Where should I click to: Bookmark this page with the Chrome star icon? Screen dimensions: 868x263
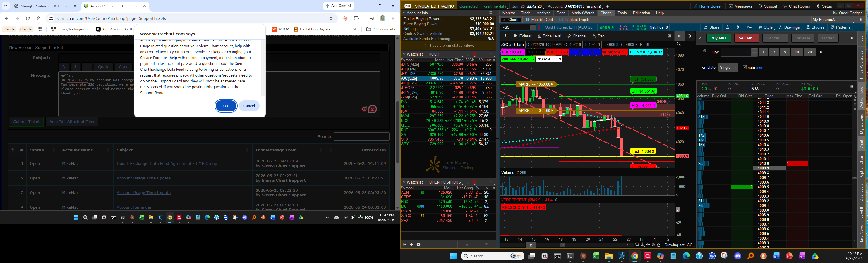(331, 18)
